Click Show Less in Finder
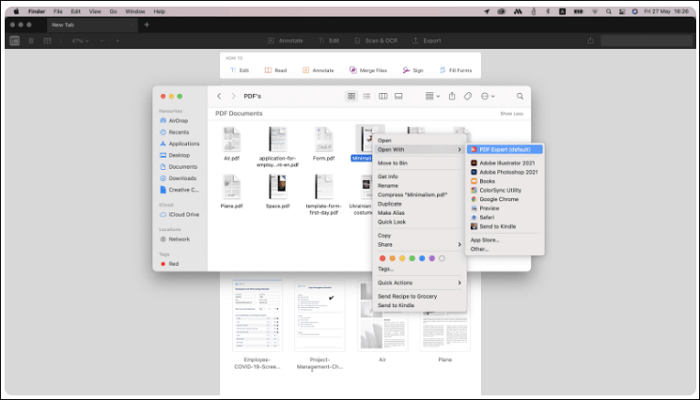This screenshot has width=700, height=400. point(512,114)
